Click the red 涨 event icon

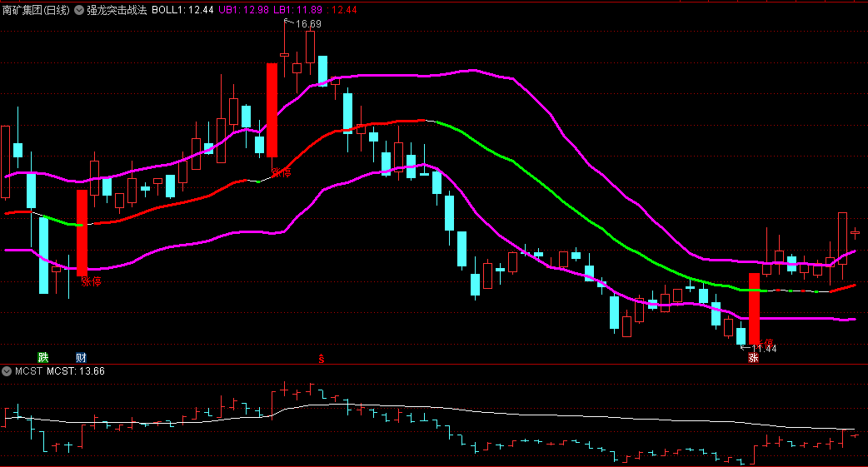pos(753,357)
